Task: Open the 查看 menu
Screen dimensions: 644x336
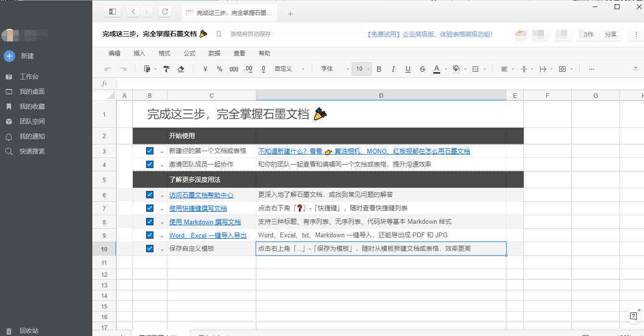Action: click(x=240, y=53)
